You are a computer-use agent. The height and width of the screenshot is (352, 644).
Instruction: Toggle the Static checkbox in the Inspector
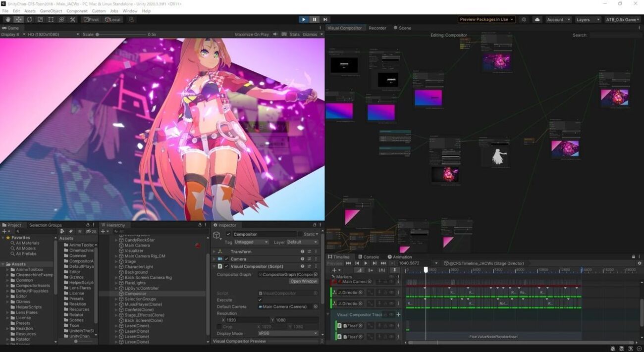pyautogui.click(x=300, y=234)
